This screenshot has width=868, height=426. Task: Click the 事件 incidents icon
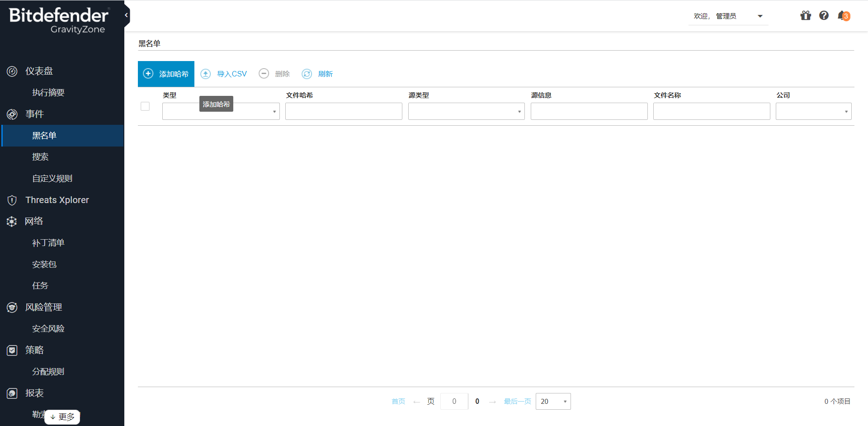pyautogui.click(x=12, y=114)
